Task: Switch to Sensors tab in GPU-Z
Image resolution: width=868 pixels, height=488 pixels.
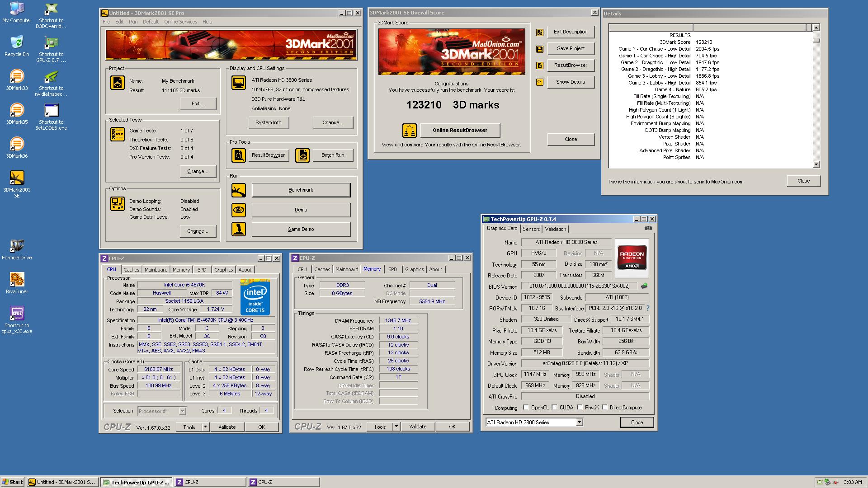Action: pos(531,229)
